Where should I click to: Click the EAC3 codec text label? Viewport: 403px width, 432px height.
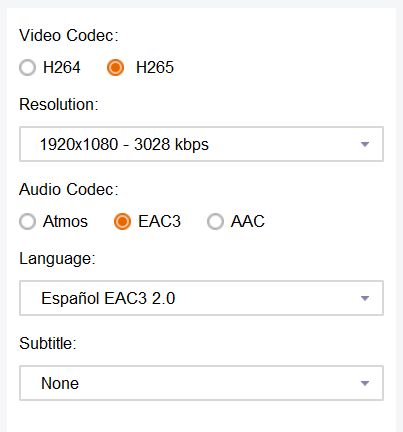tap(160, 222)
